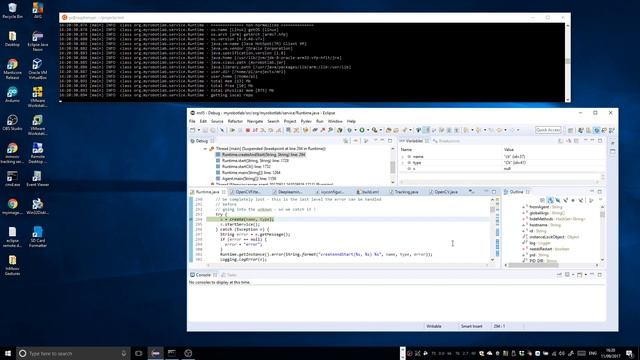Screen dimensions: 640x360
Task: Maximize the Debug view panel
Action: [390, 141]
